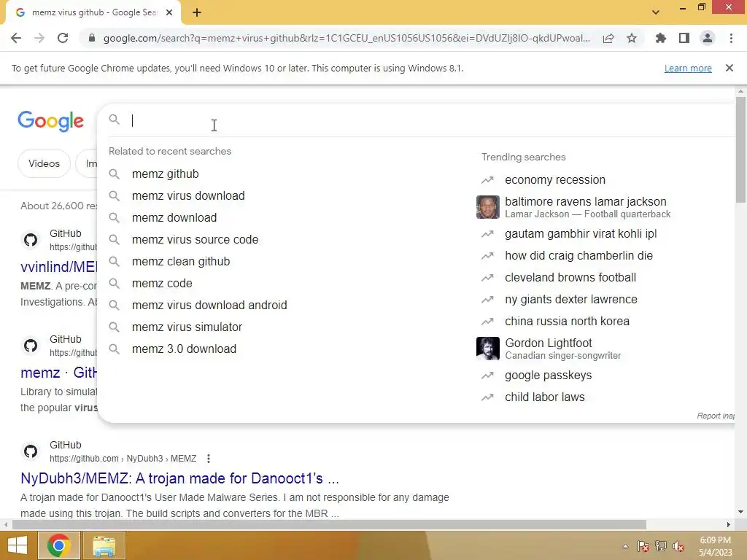Toggle the Chrome side panel

(x=684, y=38)
